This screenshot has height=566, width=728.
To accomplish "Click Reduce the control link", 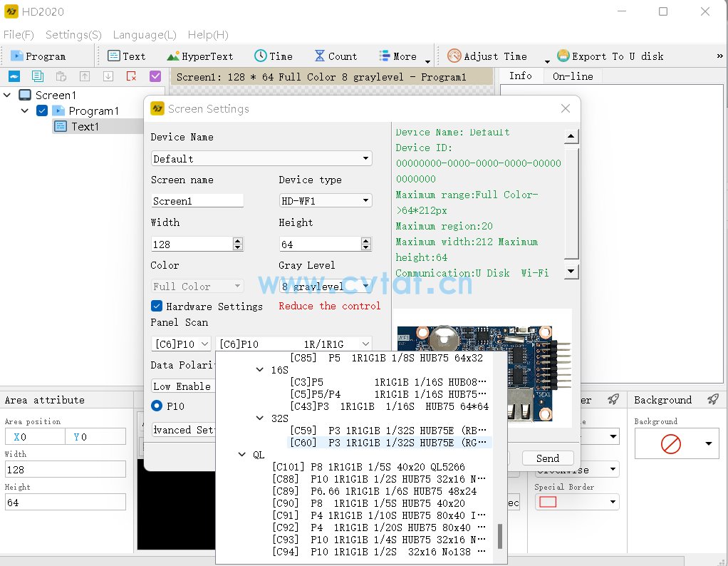I will (x=329, y=306).
